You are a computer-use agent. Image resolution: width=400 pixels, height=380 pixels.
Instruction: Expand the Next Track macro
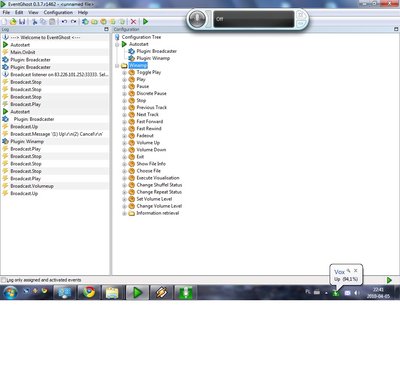(x=124, y=115)
